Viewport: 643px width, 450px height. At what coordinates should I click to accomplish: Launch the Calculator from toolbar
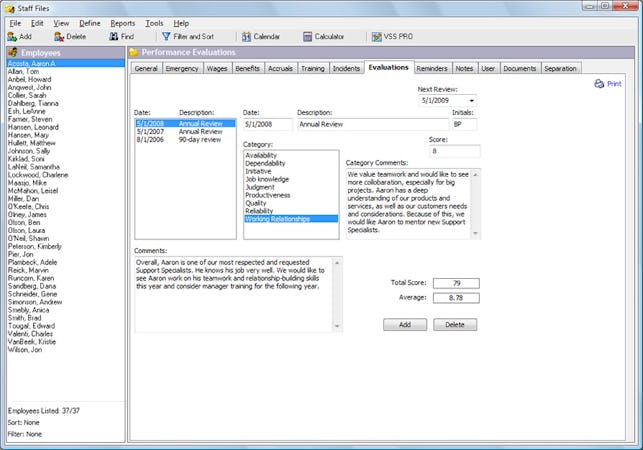tap(308, 36)
